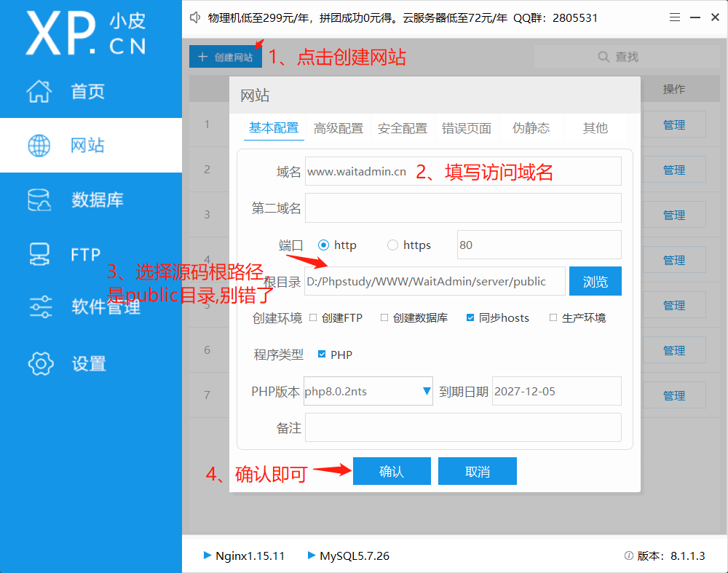
Task: Click the 确认 button
Action: (x=392, y=471)
